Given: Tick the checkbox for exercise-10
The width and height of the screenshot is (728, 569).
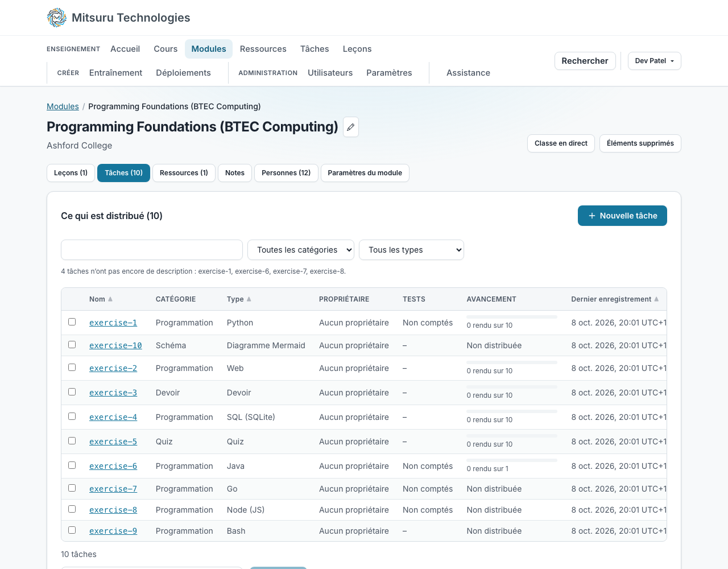Looking at the screenshot, I should (x=72, y=345).
